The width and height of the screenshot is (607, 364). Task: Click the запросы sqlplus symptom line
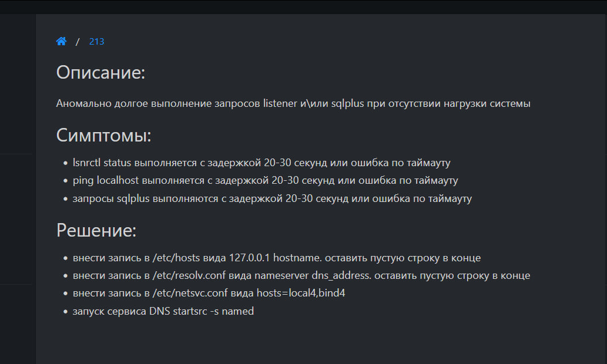(x=272, y=198)
